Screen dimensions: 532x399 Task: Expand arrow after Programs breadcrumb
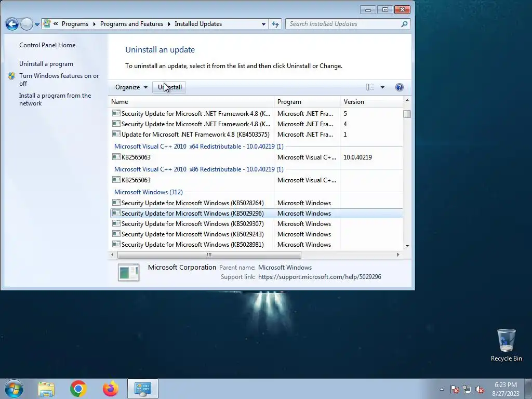point(95,24)
